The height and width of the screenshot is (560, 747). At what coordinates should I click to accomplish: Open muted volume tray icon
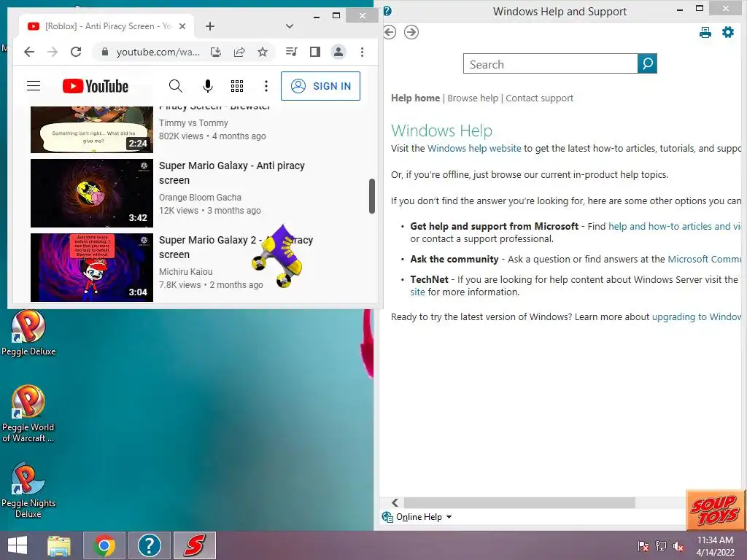point(678,546)
